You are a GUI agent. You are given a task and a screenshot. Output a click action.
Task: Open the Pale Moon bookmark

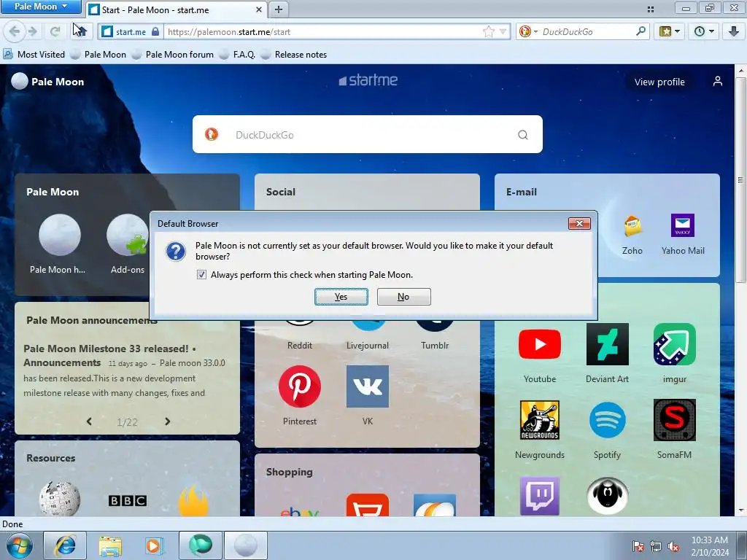pyautogui.click(x=98, y=54)
